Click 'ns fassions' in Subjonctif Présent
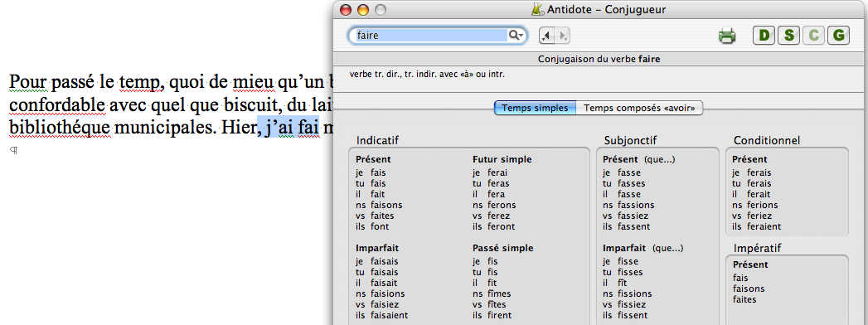Viewport: 868px width, 325px height. coord(628,205)
